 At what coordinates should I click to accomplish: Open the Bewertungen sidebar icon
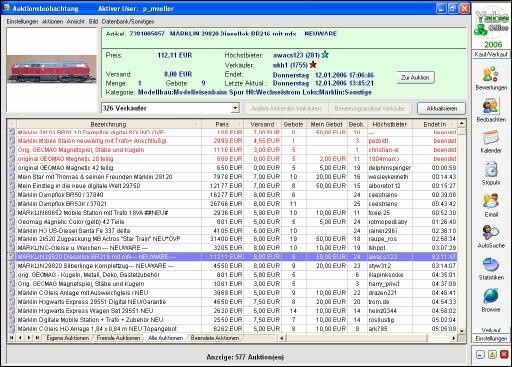click(491, 74)
